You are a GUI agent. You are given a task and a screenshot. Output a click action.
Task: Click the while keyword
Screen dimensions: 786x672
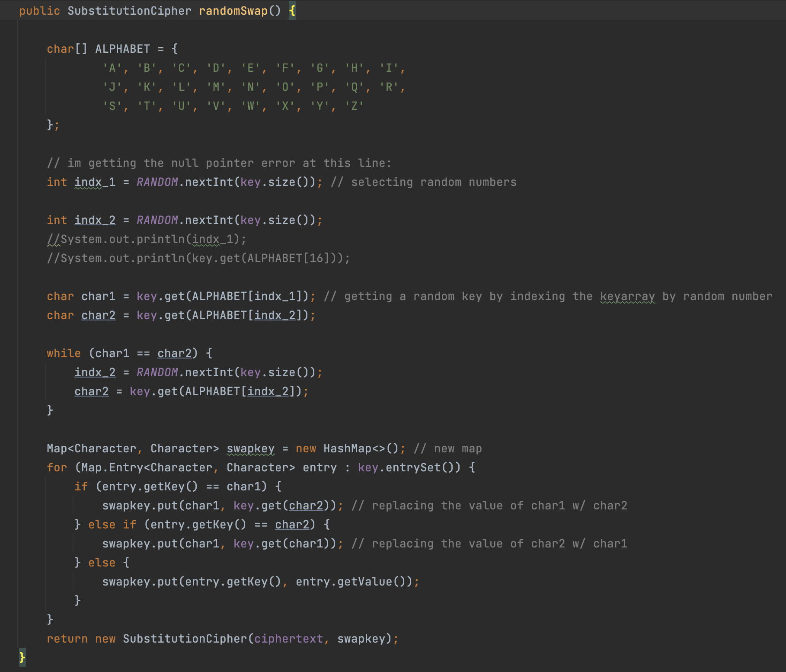pos(64,353)
